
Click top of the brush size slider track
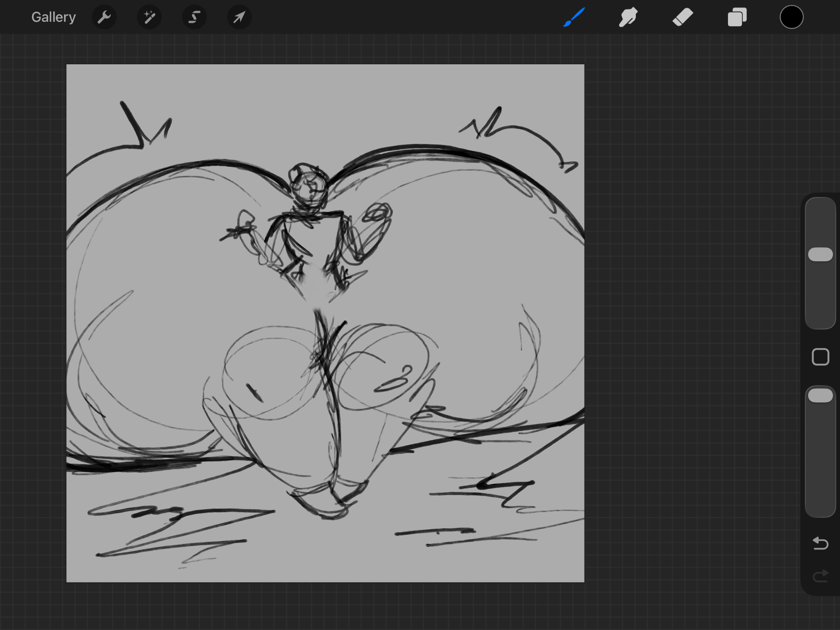coord(820,207)
